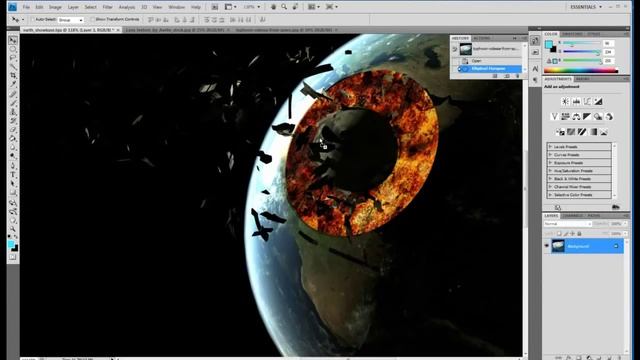Select the Hand tool in the application bar
The height and width of the screenshot is (360, 640).
coord(273,7)
